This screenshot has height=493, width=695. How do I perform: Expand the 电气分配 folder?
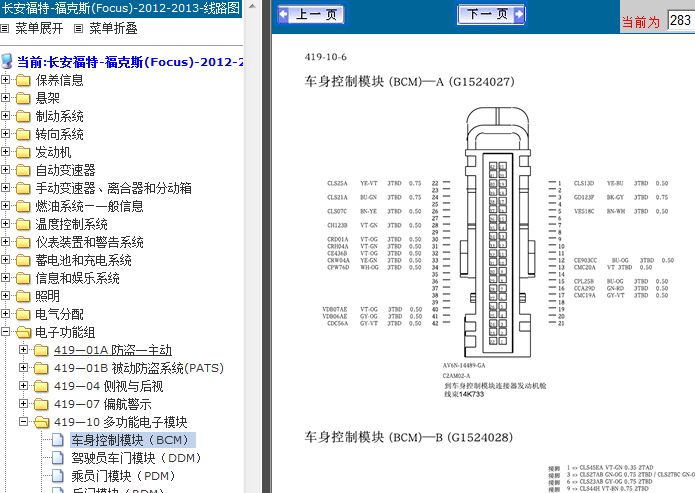(x=5, y=313)
